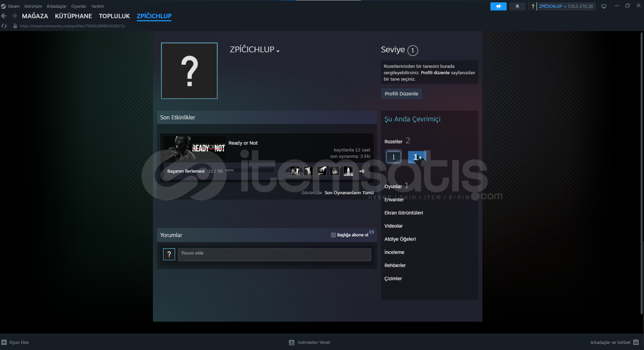644x350 pixels.
Task: Switch to the TOPLULUK tab
Action: click(114, 16)
